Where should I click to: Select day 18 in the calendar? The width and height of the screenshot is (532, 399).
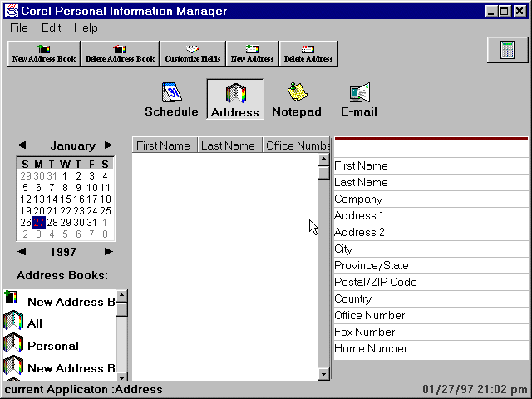pyautogui.click(x=106, y=199)
